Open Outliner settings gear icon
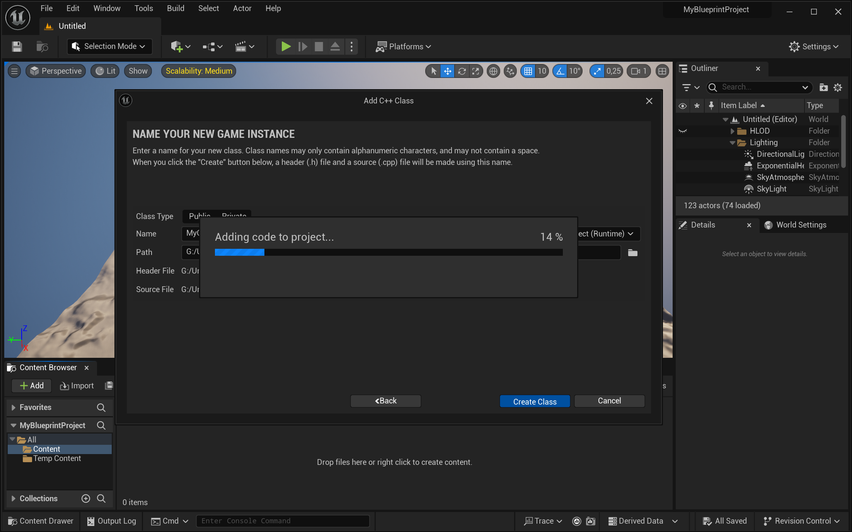Image resolution: width=852 pixels, height=532 pixels. point(838,87)
